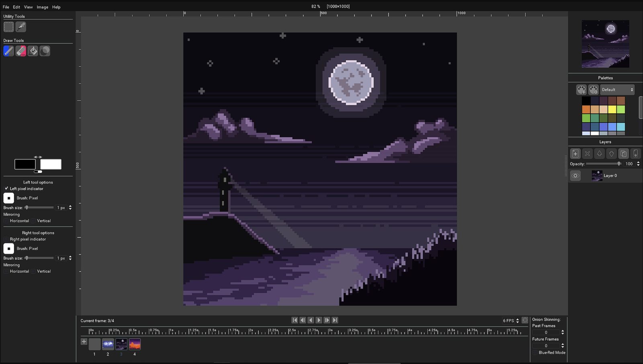
Task: Open the View menu
Action: (28, 7)
